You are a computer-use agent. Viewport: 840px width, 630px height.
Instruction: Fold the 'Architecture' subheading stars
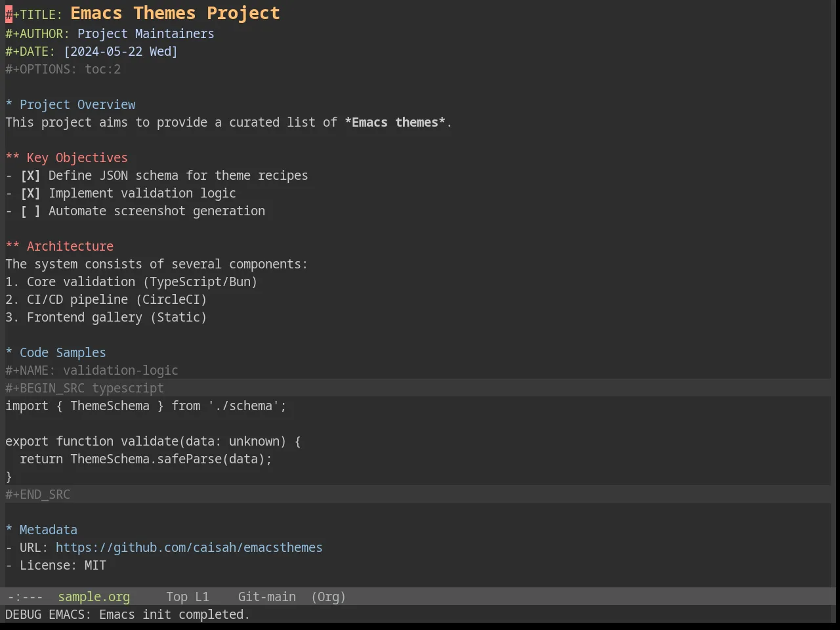12,246
